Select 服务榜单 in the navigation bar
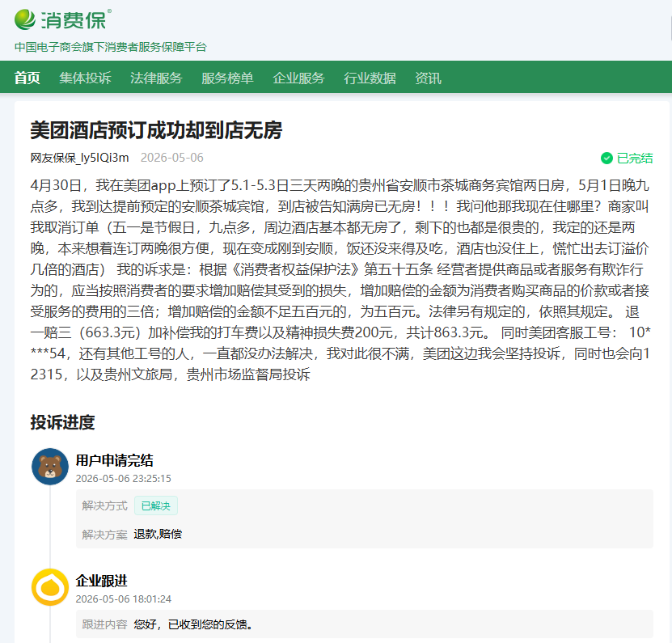The width and height of the screenshot is (672, 643). click(227, 78)
